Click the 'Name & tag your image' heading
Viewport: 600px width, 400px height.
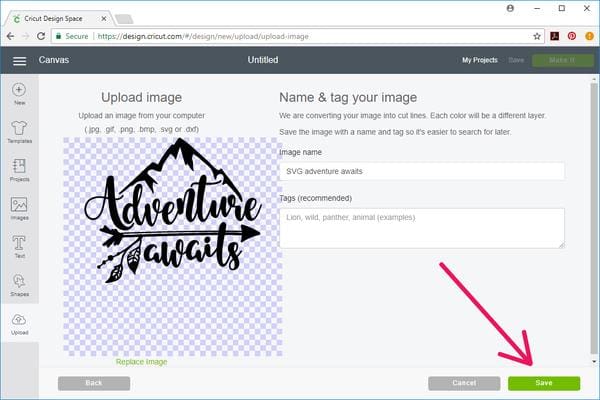(x=348, y=97)
